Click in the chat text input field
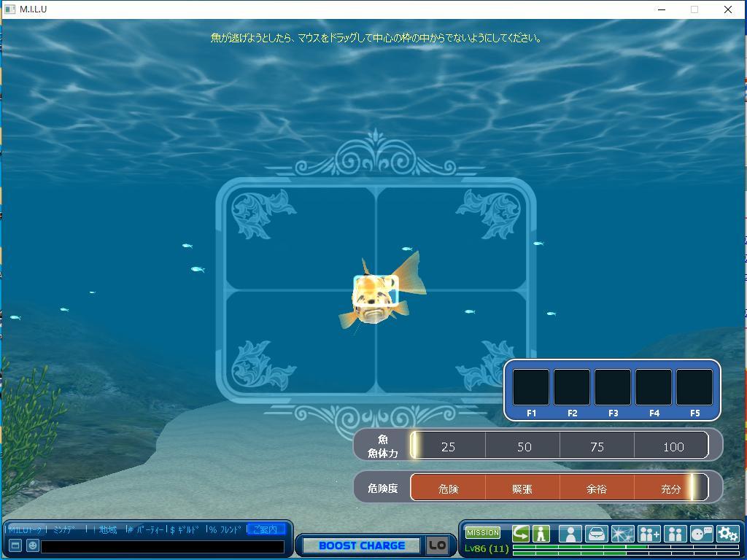This screenshot has height=560, width=747. point(162,546)
